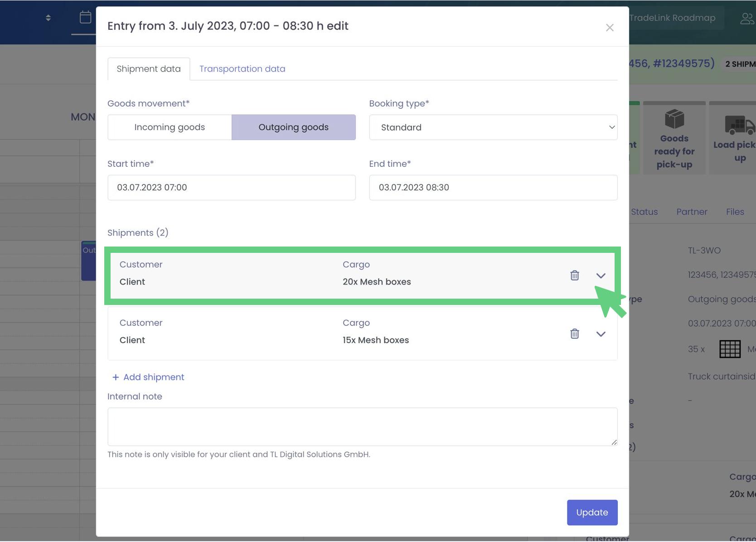Select the Shipment data tab
Viewport: 756px width, 542px height.
(149, 69)
